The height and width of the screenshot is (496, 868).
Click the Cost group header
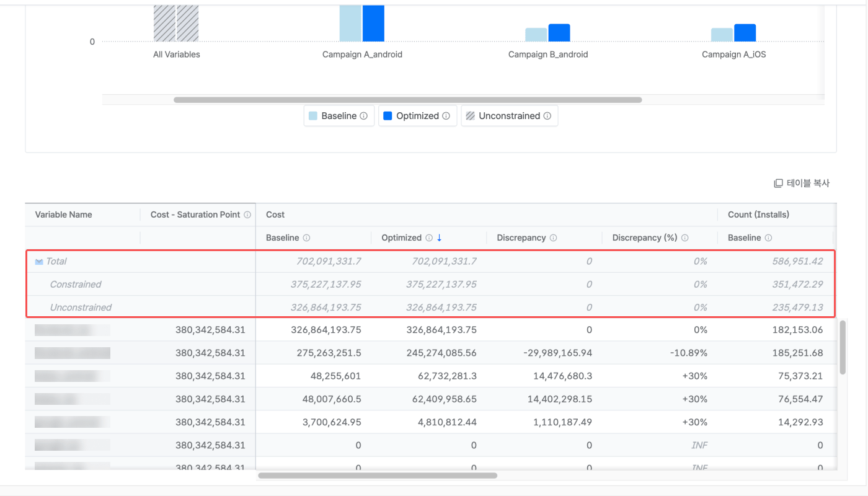(275, 215)
